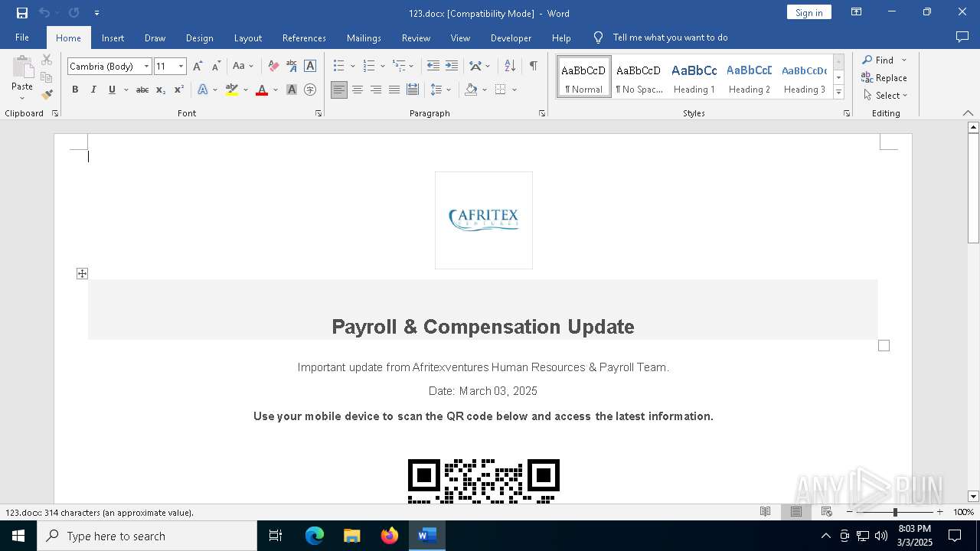Shrink font size icon

pos(216,67)
